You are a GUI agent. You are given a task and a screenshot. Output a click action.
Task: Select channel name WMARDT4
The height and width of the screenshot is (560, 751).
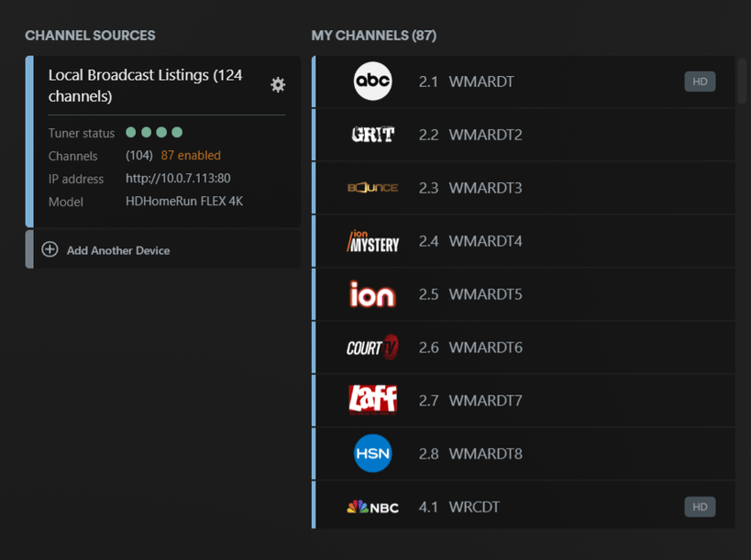(x=485, y=241)
